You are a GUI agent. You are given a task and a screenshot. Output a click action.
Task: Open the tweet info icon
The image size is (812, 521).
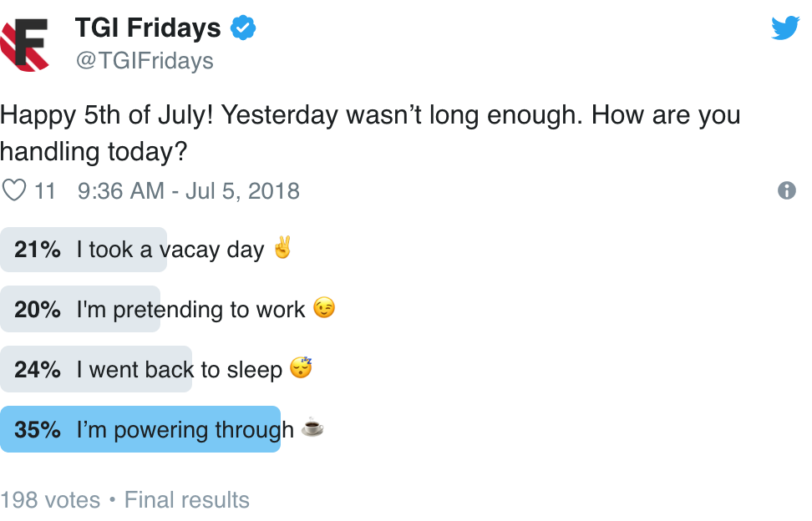pyautogui.click(x=787, y=190)
